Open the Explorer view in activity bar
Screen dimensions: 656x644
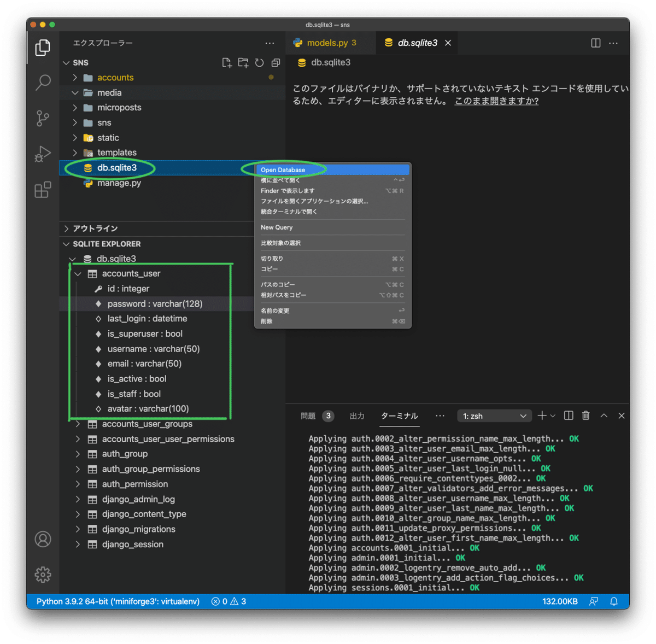tap(43, 48)
